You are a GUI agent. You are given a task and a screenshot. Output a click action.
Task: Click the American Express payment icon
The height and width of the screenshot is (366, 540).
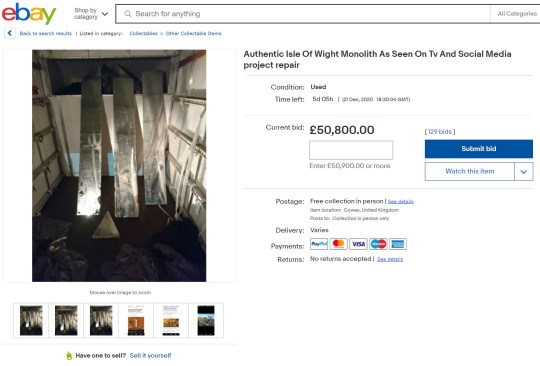pyautogui.click(x=398, y=244)
